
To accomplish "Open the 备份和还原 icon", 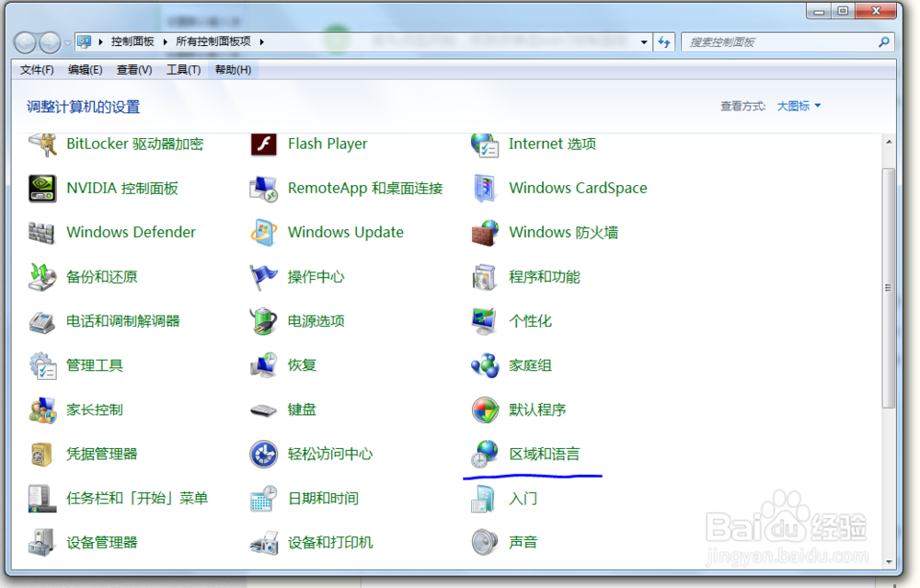I will tap(43, 277).
